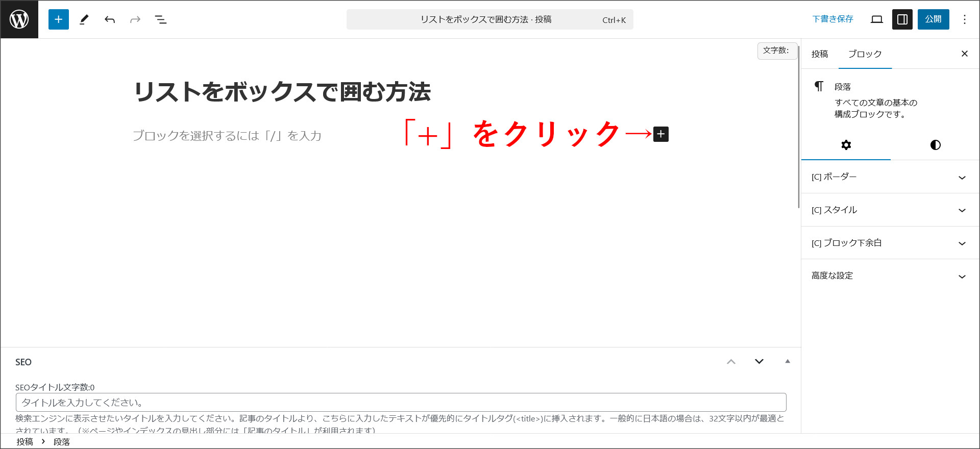Viewport: 980px width, 449px height.
Task: Open the three-dot options menu
Action: (x=965, y=19)
